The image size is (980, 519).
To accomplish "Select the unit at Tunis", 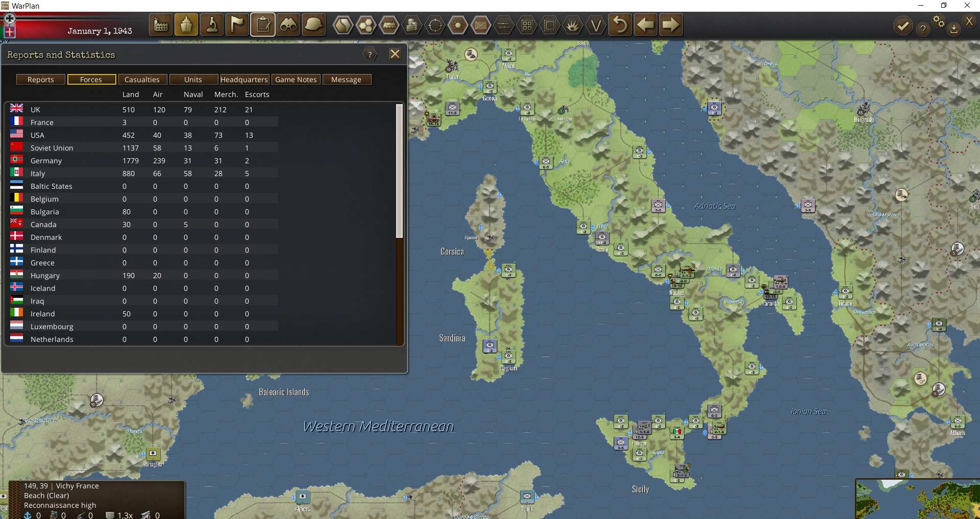I will (x=527, y=497).
